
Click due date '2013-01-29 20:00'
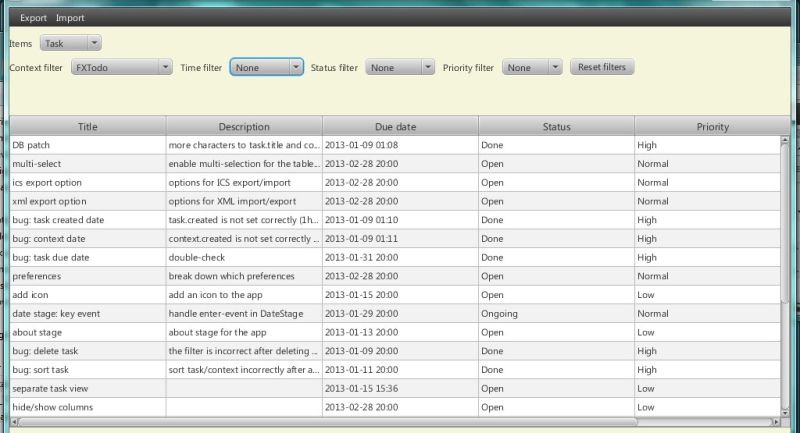pyautogui.click(x=361, y=314)
